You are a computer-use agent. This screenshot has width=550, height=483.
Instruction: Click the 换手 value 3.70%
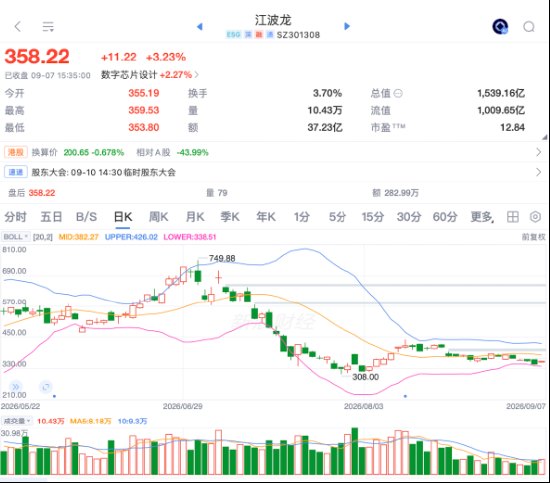coord(327,93)
